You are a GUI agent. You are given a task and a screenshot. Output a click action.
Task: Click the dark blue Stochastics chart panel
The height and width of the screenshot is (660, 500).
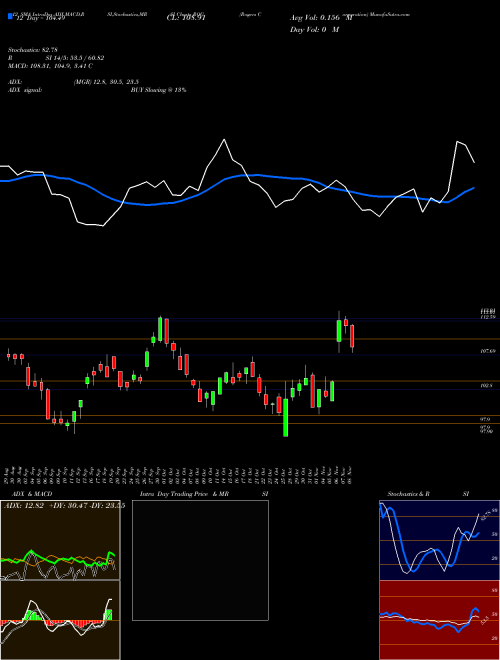[439, 540]
